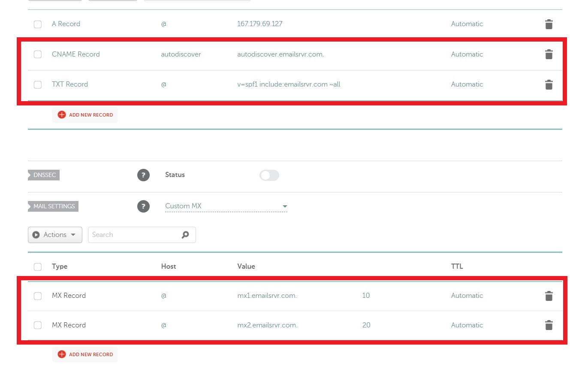Change Automatic TTL of mx2 record
Viewport: 588px width, 366px height.
coord(467,325)
